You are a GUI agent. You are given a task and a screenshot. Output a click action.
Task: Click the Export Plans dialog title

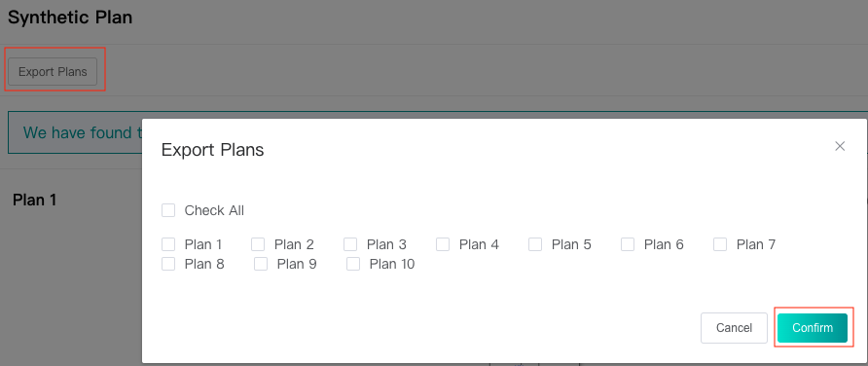click(x=212, y=150)
